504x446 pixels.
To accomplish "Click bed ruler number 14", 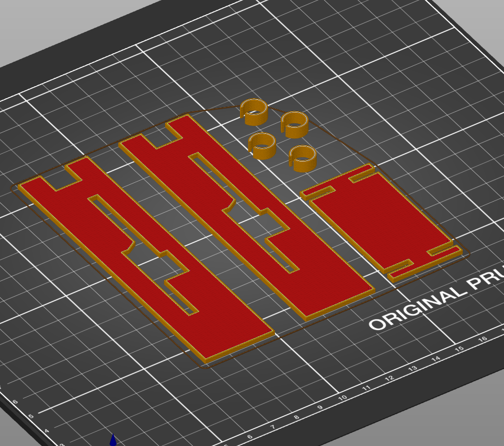I will pos(436,359).
